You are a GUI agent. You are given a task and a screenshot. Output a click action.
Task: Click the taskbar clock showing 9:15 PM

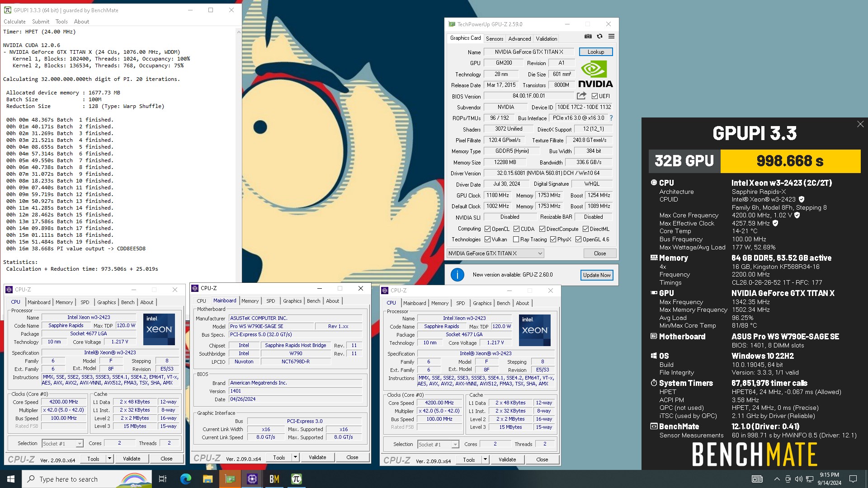tap(829, 479)
